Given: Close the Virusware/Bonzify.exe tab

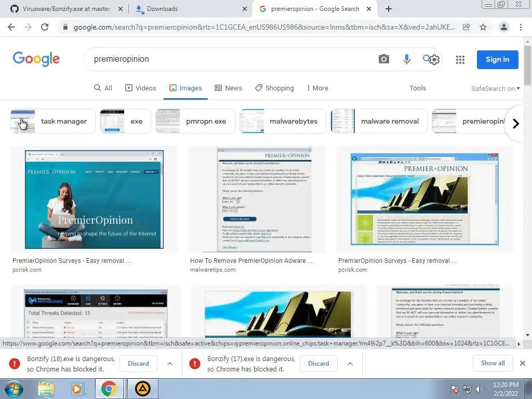Looking at the screenshot, I should tap(121, 9).
